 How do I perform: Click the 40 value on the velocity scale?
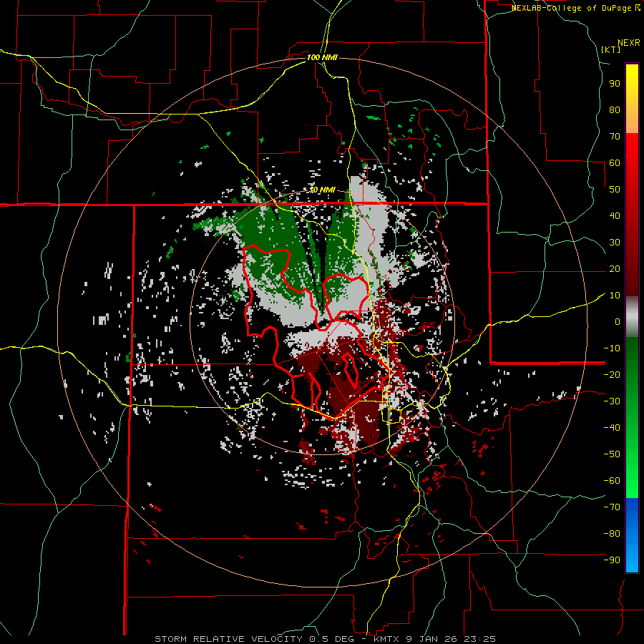(x=615, y=215)
